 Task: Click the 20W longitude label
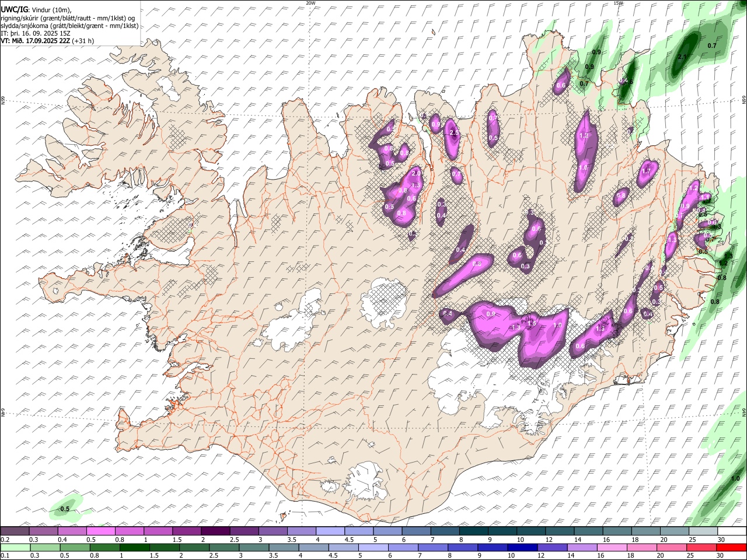pyautogui.click(x=310, y=3)
